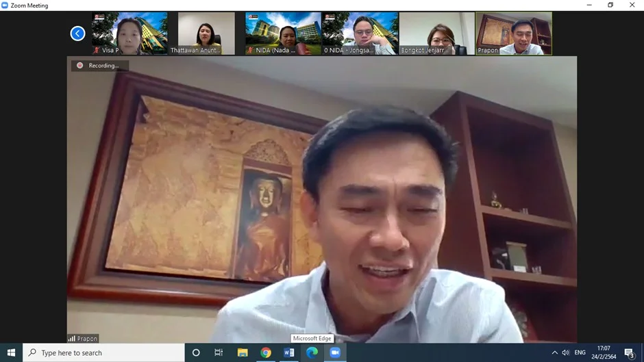Select Visa P participant thumbnail

[x=129, y=34]
